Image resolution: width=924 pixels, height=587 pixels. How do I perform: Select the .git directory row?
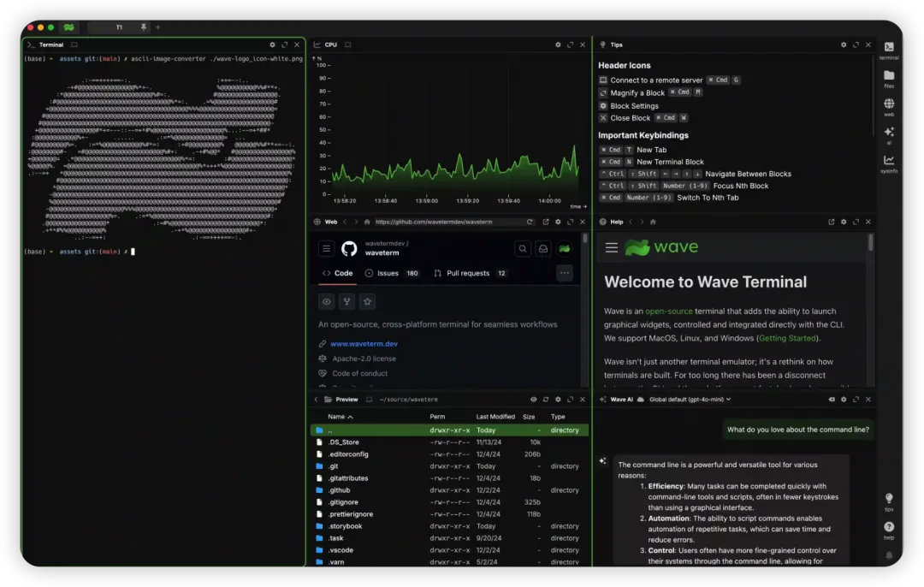[x=449, y=466]
